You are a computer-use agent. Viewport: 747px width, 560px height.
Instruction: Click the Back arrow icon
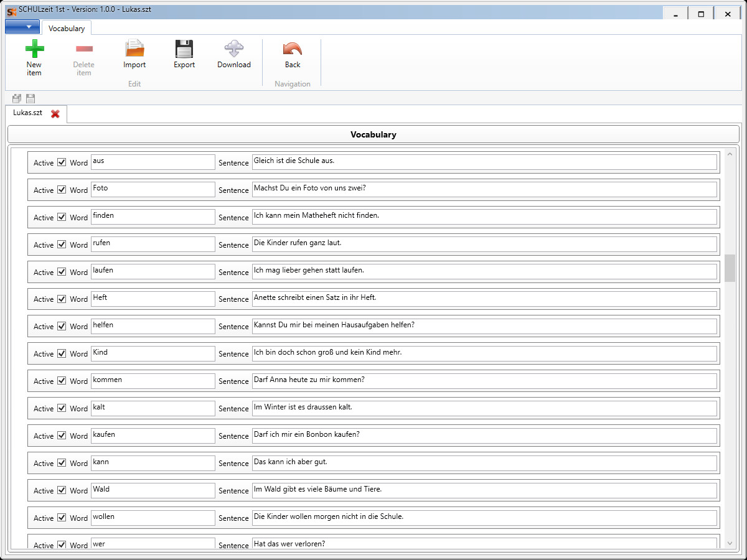coord(293,49)
